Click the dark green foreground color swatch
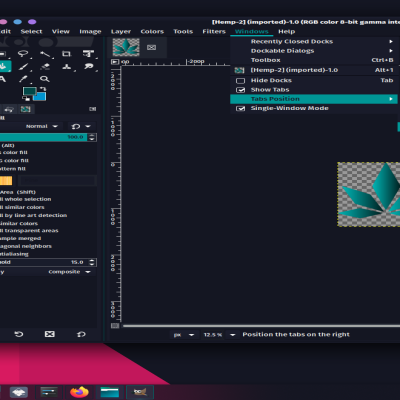The image size is (400, 400). pyautogui.click(x=29, y=91)
